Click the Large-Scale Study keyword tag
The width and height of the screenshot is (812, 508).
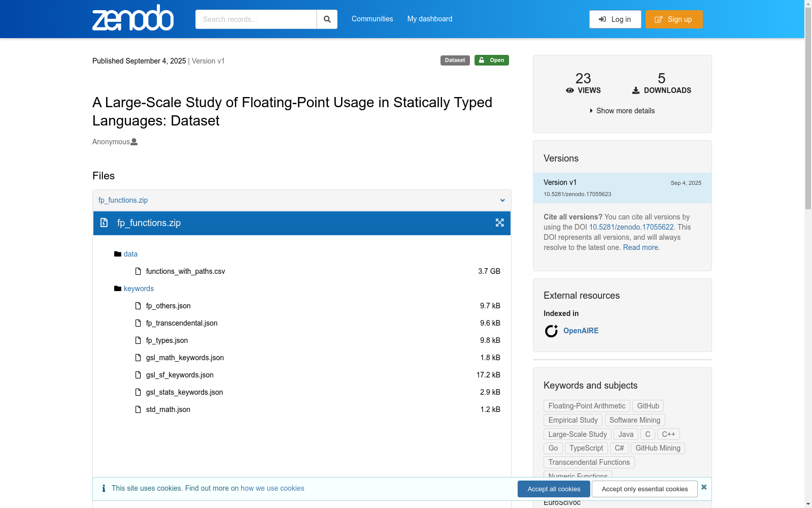(578, 434)
